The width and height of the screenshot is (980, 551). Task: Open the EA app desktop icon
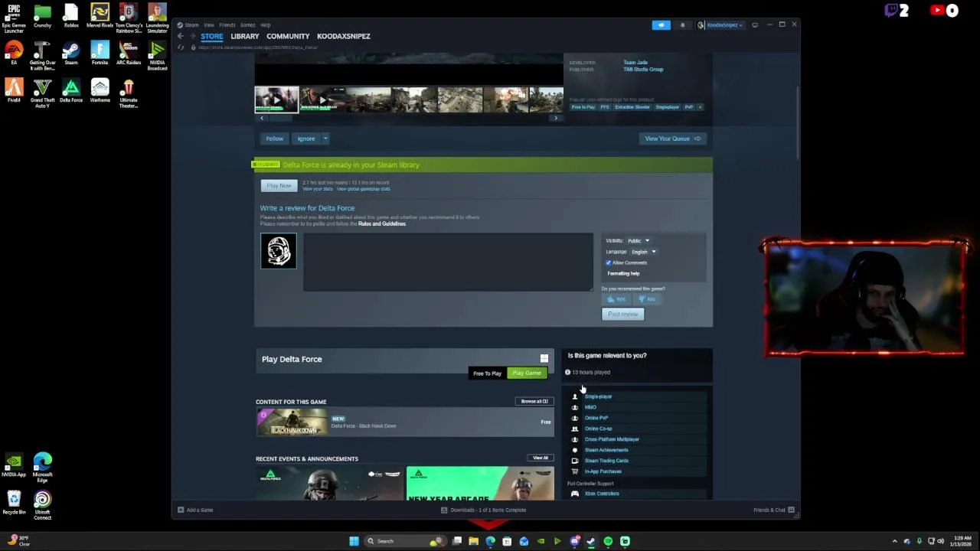[x=14, y=54]
